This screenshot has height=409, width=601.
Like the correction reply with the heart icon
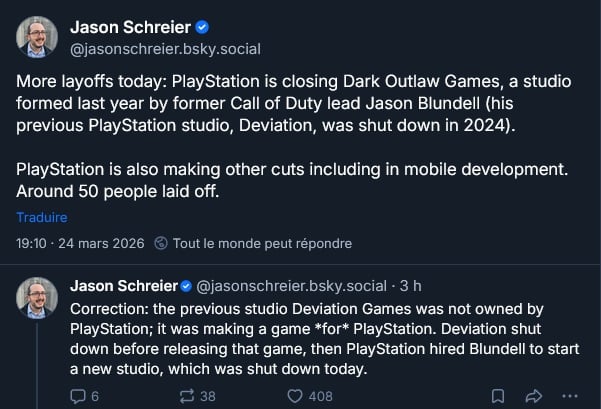coord(295,396)
